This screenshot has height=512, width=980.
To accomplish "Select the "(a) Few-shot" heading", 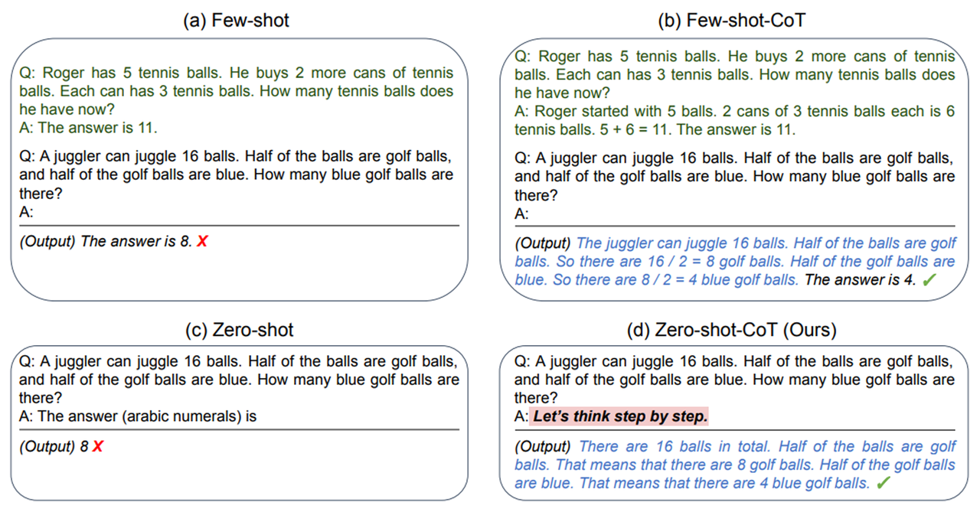I will (x=237, y=21).
